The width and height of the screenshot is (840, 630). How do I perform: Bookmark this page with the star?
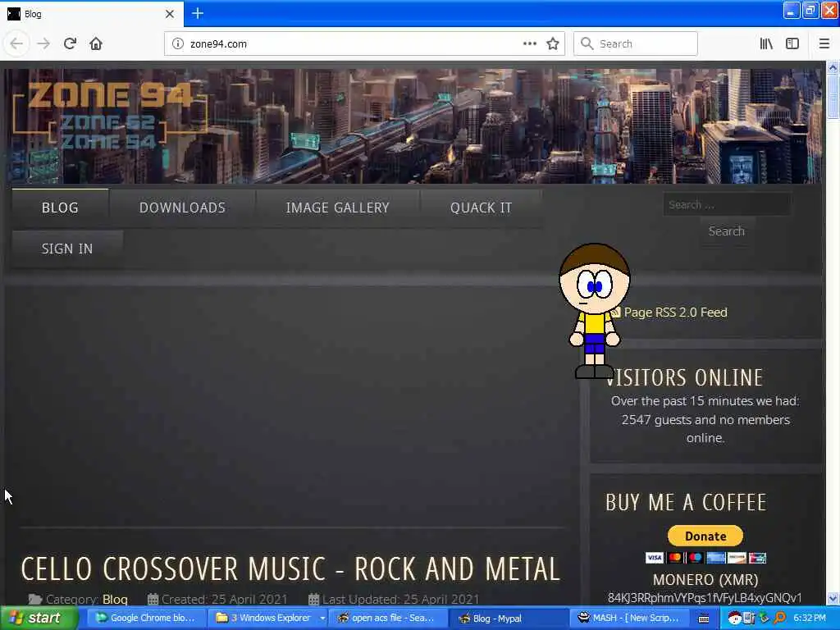[x=553, y=43]
